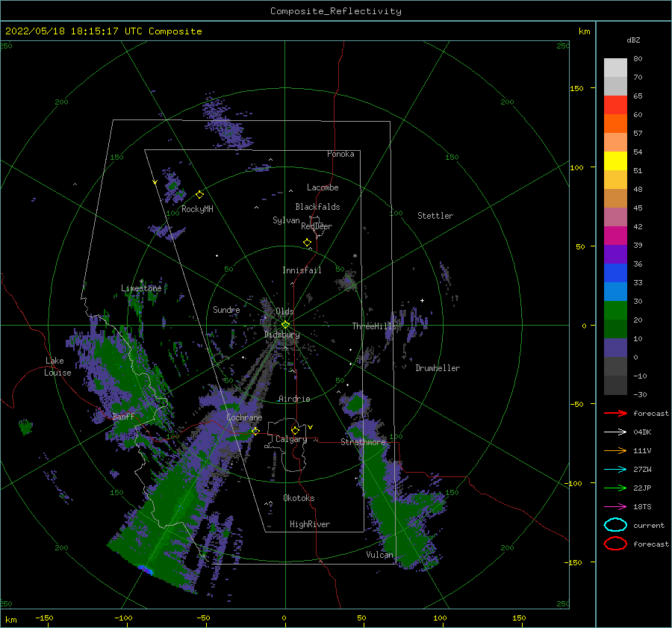Click the Vulcan label

click(379, 555)
